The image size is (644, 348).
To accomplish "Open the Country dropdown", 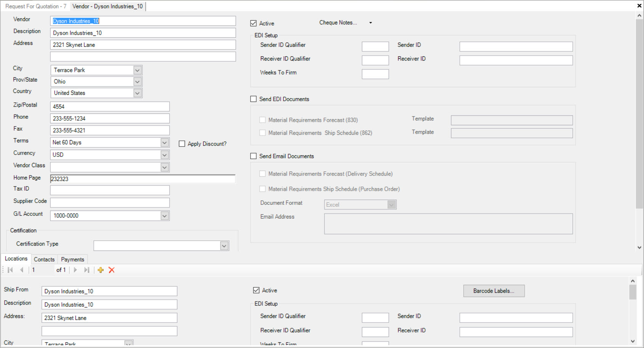I will point(138,93).
